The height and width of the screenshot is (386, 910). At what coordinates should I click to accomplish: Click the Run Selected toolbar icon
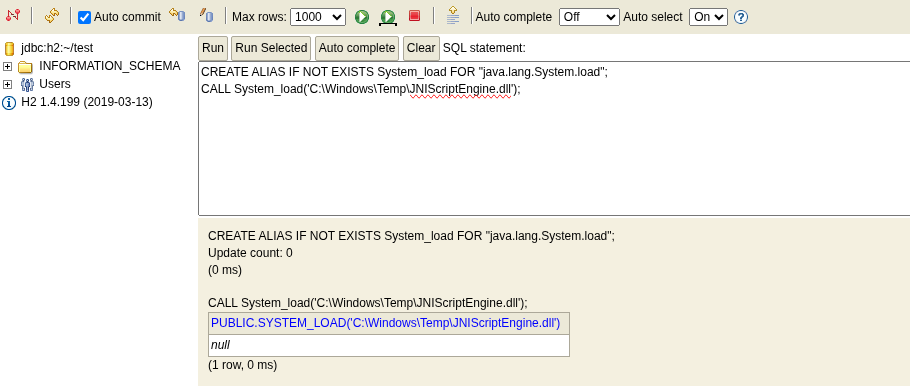click(388, 17)
